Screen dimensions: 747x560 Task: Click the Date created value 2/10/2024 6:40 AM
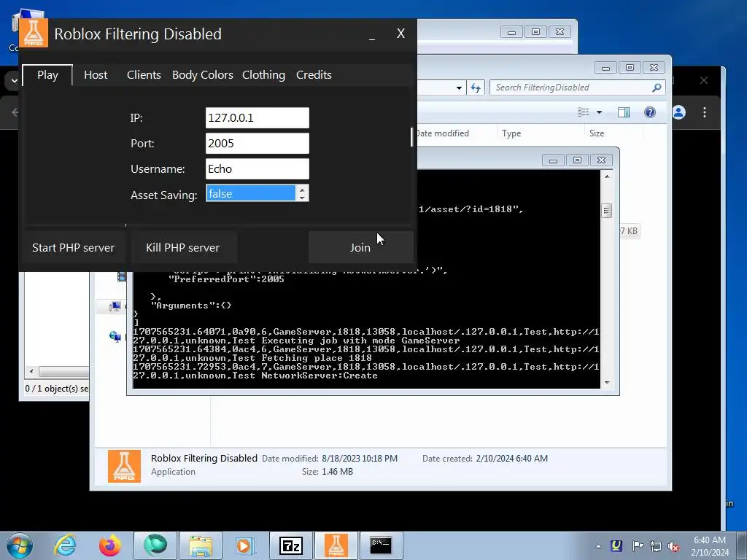click(x=511, y=459)
